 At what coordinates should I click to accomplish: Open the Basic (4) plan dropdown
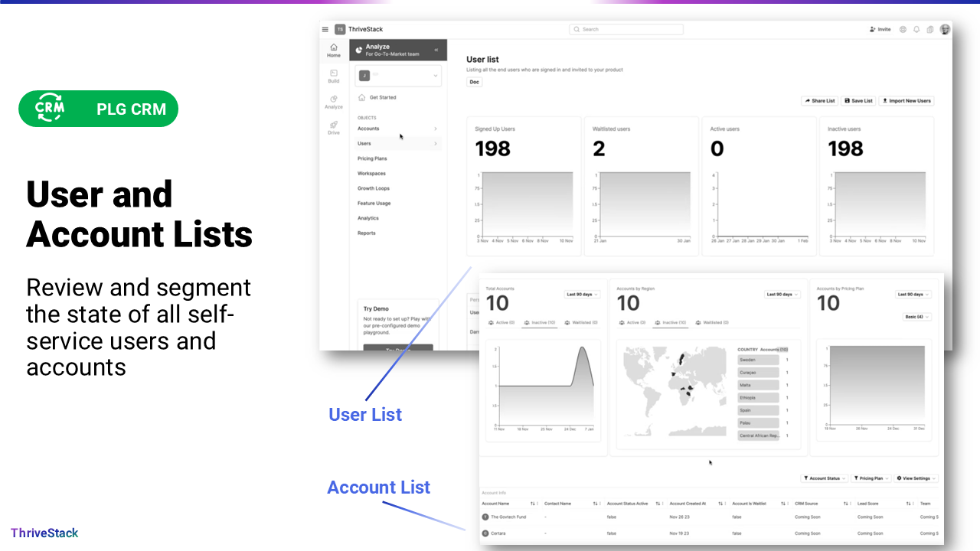(x=917, y=316)
